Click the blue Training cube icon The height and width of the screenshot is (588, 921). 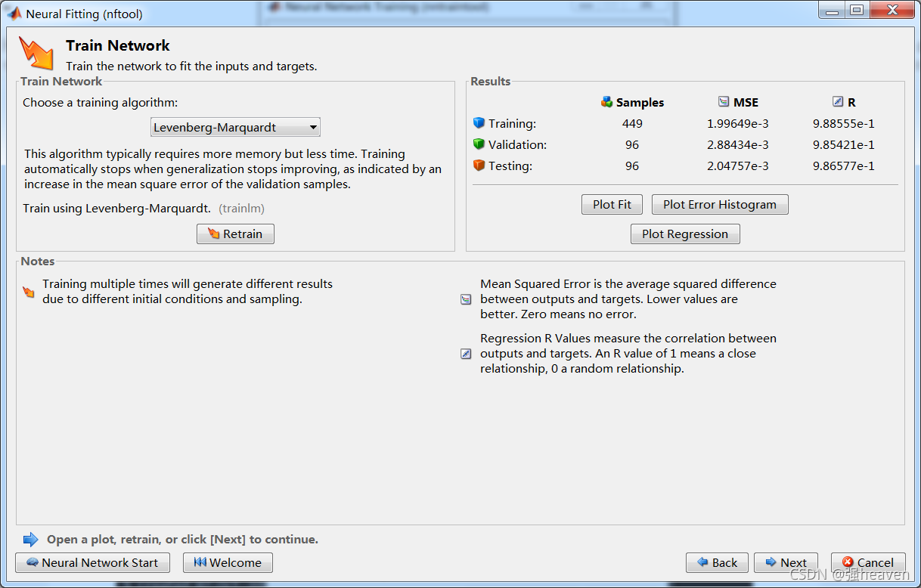(478, 123)
